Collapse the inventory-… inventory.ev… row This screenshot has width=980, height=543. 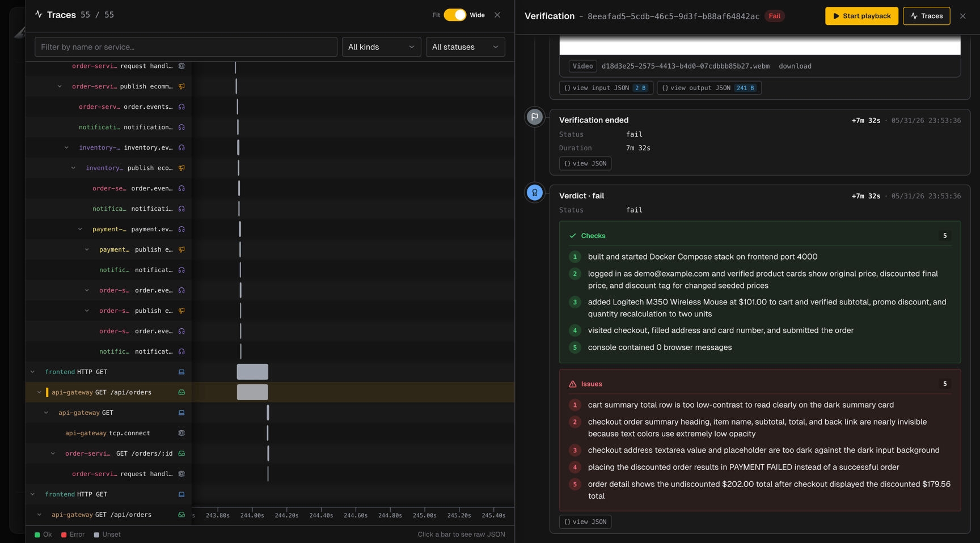pos(66,147)
